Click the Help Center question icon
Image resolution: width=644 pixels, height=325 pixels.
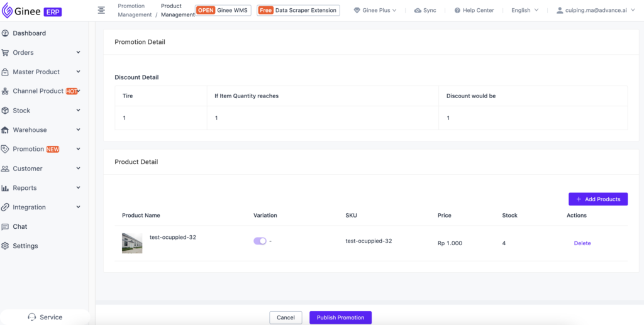point(458,10)
